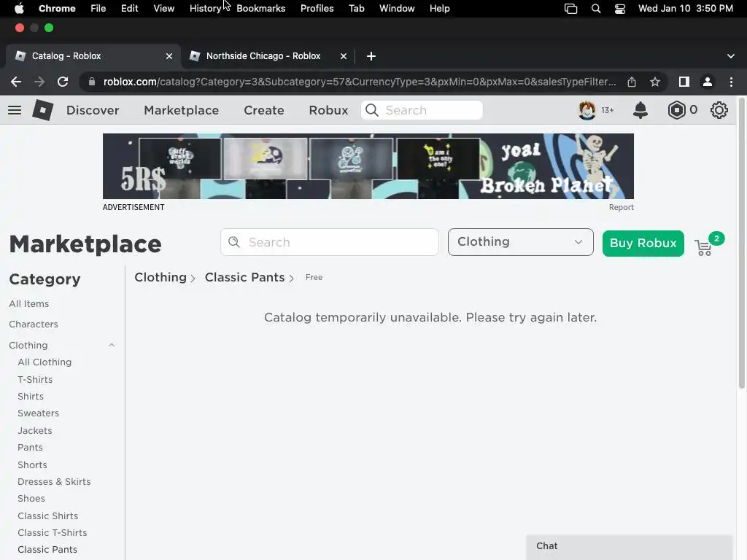This screenshot has height=560, width=747.
Task: Select Dresses & Skirts subcategory
Action: (x=54, y=482)
